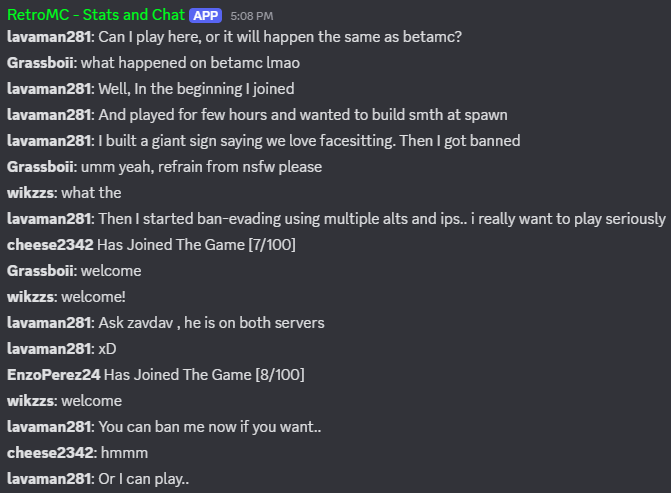Image resolution: width=671 pixels, height=493 pixels.
Task: Click wikzzs's 'welcome!' message with exclamation mark
Action: click(x=93, y=297)
